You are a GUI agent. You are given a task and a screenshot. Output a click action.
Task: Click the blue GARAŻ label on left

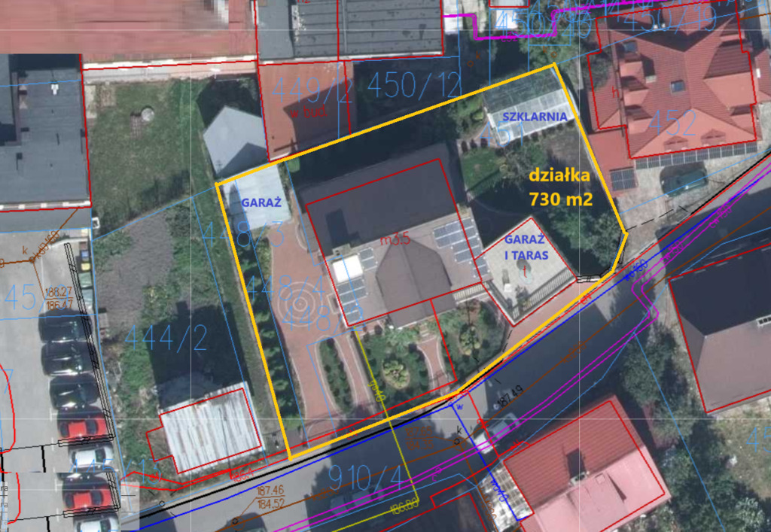(x=261, y=202)
